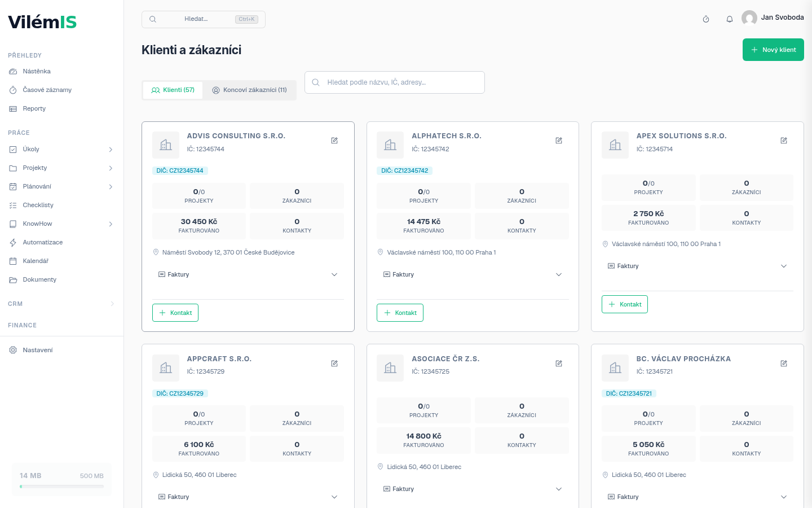Click IČ: 12345714 on APEX SOLUTIONS card
Image resolution: width=812 pixels, height=508 pixels.
[655, 150]
